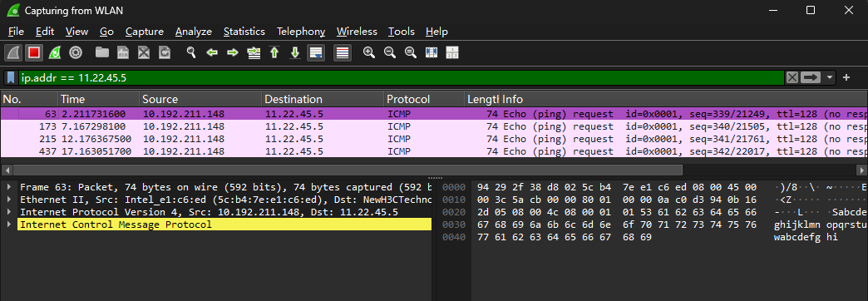Select packet number 63 row

point(434,113)
